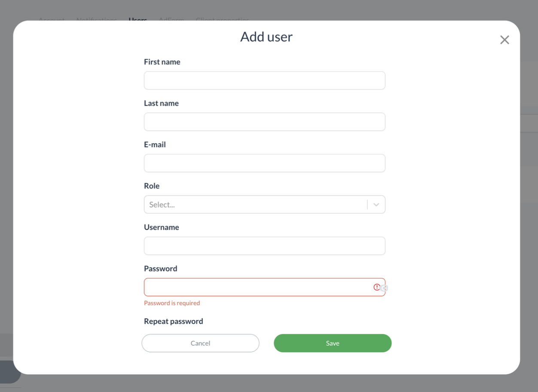Click the red password error icon
538x392 pixels.
pyautogui.click(x=376, y=287)
